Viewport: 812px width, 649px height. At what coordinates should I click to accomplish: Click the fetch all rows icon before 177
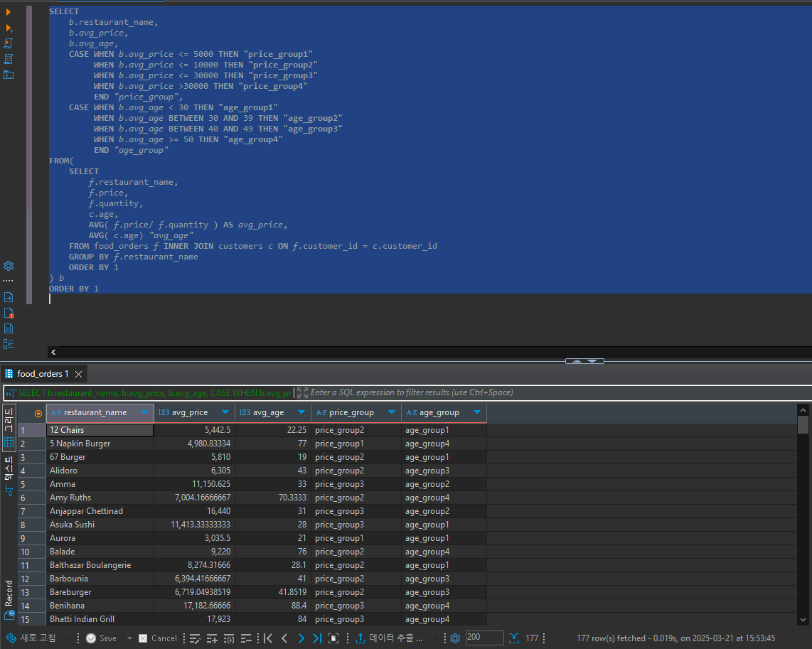[513, 638]
